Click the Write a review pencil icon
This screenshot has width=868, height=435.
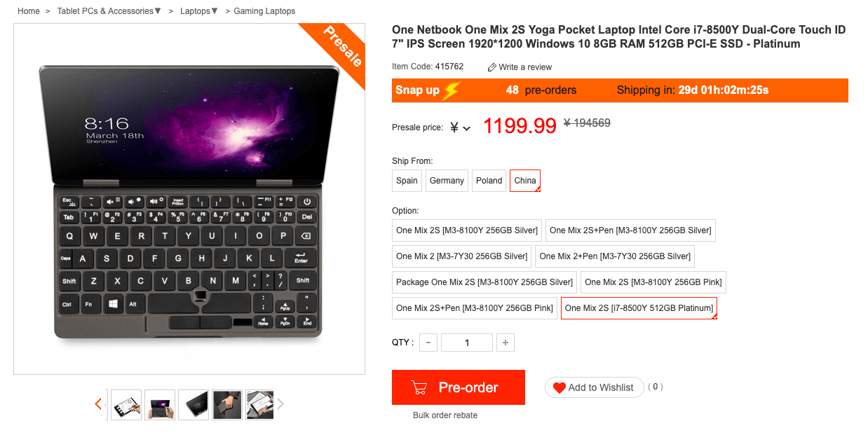pos(491,67)
